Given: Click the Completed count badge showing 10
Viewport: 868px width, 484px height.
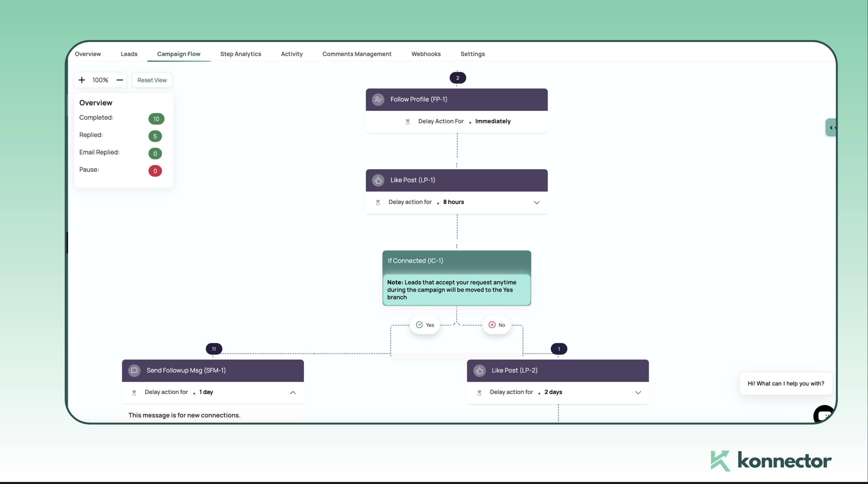Looking at the screenshot, I should coord(156,119).
